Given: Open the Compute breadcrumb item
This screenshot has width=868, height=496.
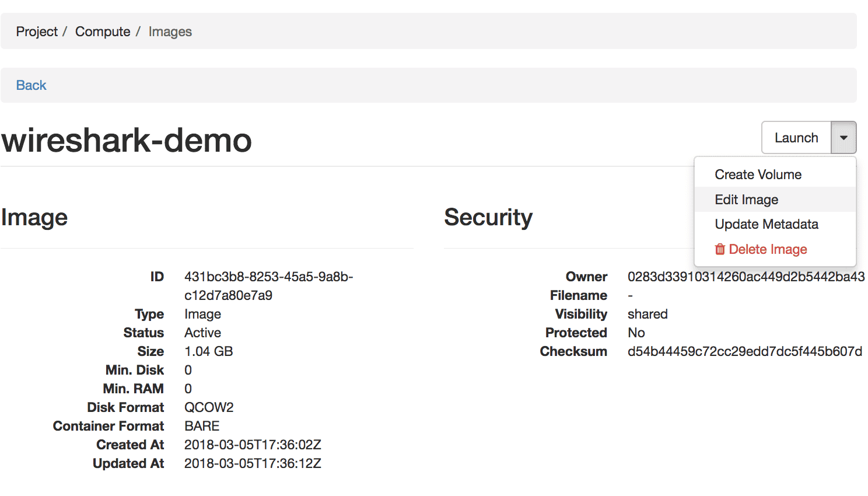Looking at the screenshot, I should (x=103, y=32).
